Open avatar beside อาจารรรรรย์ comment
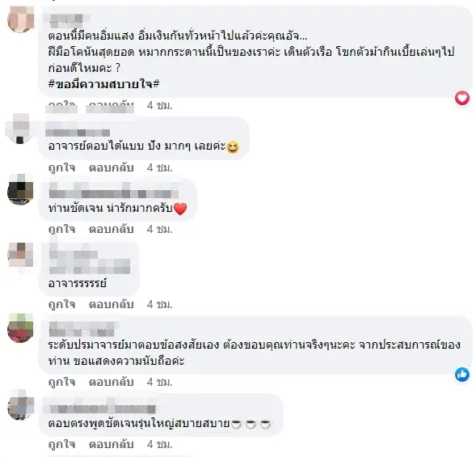This screenshot has width=476, height=457. click(x=20, y=255)
